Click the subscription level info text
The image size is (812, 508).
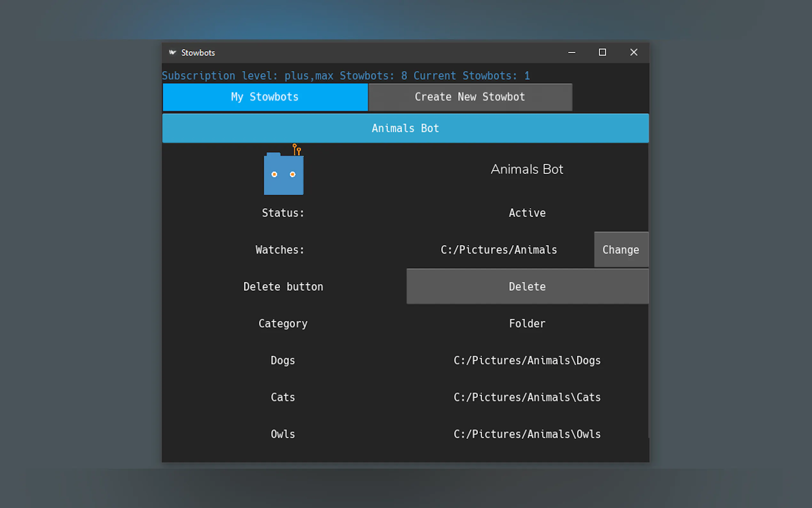pyautogui.click(x=346, y=75)
